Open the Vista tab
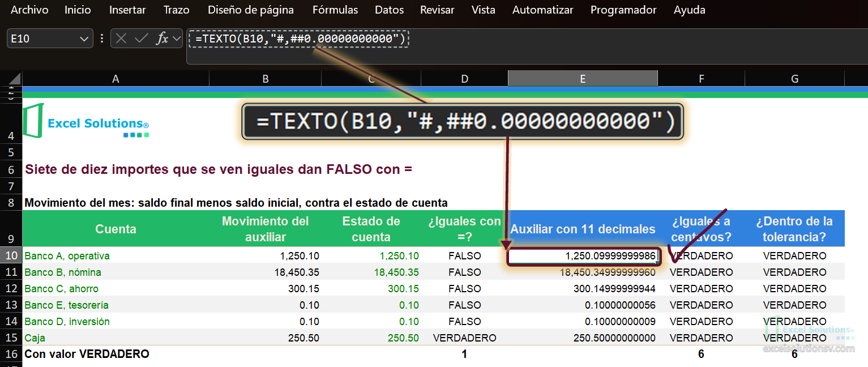Viewport: 868px width, 367px height. [x=483, y=10]
